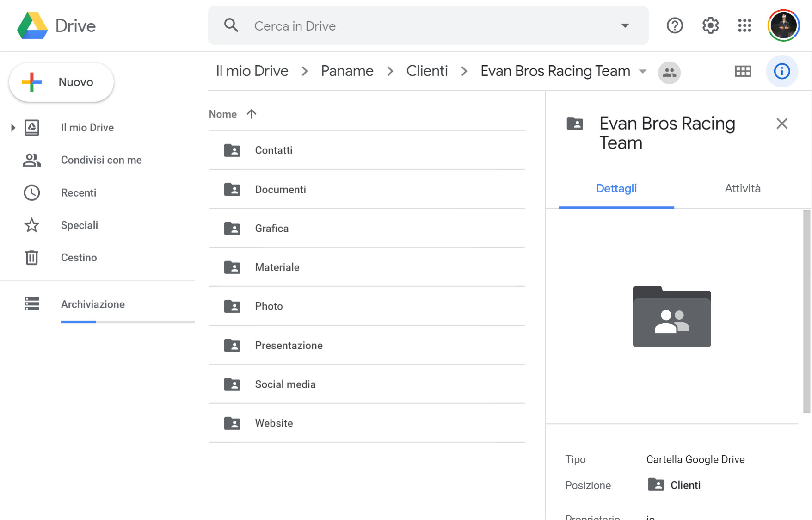
Task: Expand the Il mio Drive tree arrow
Action: click(x=13, y=128)
